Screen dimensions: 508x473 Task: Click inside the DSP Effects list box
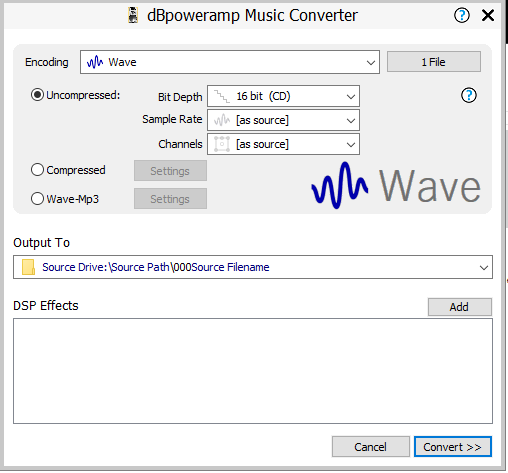pos(253,371)
